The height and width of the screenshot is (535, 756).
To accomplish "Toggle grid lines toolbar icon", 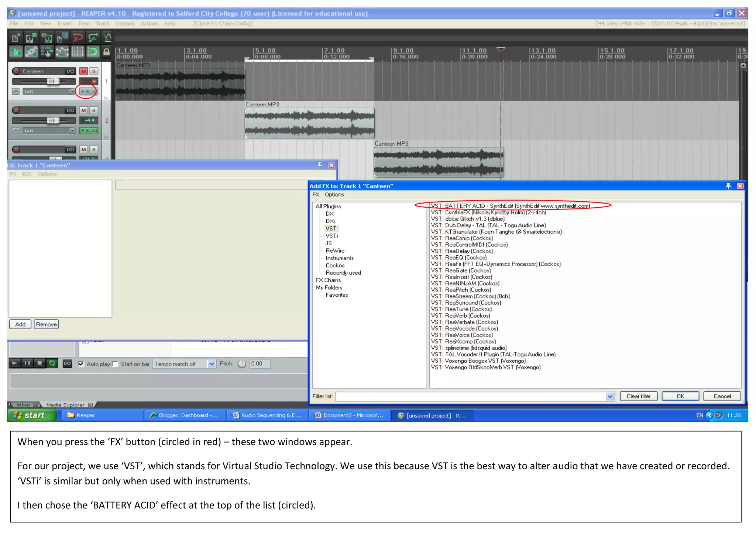I will pos(78,52).
